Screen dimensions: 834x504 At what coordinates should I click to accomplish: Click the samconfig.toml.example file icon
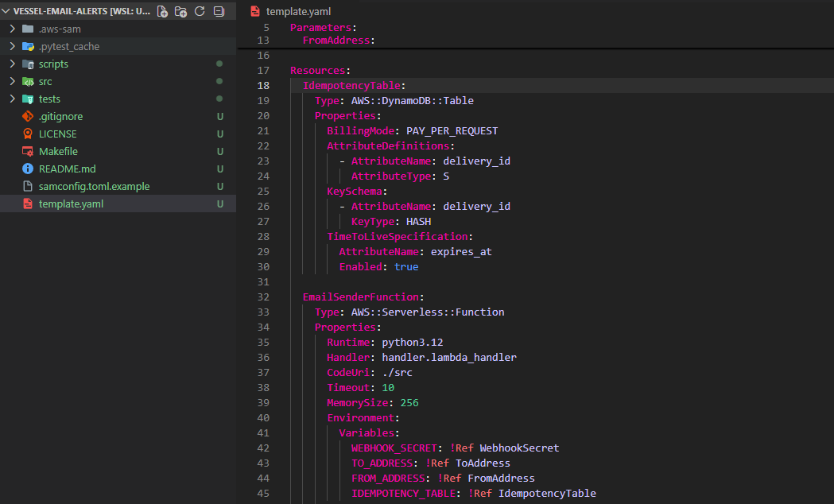click(28, 186)
